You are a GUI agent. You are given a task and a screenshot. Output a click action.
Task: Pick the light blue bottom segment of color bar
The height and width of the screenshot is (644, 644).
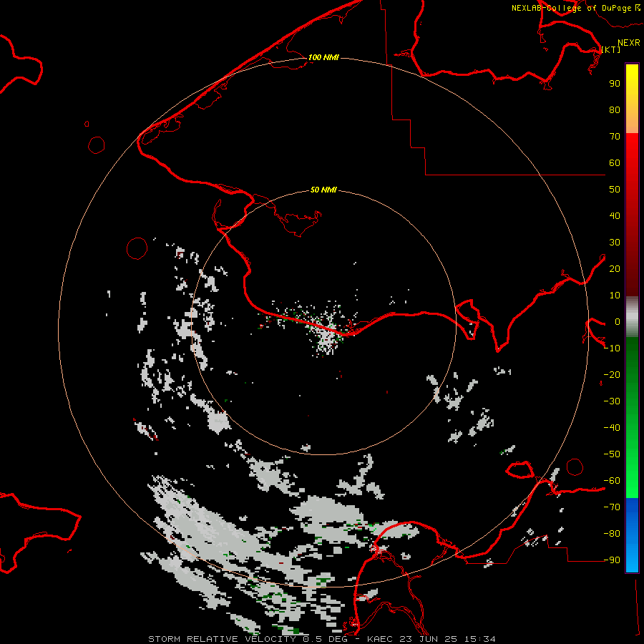coord(632,557)
